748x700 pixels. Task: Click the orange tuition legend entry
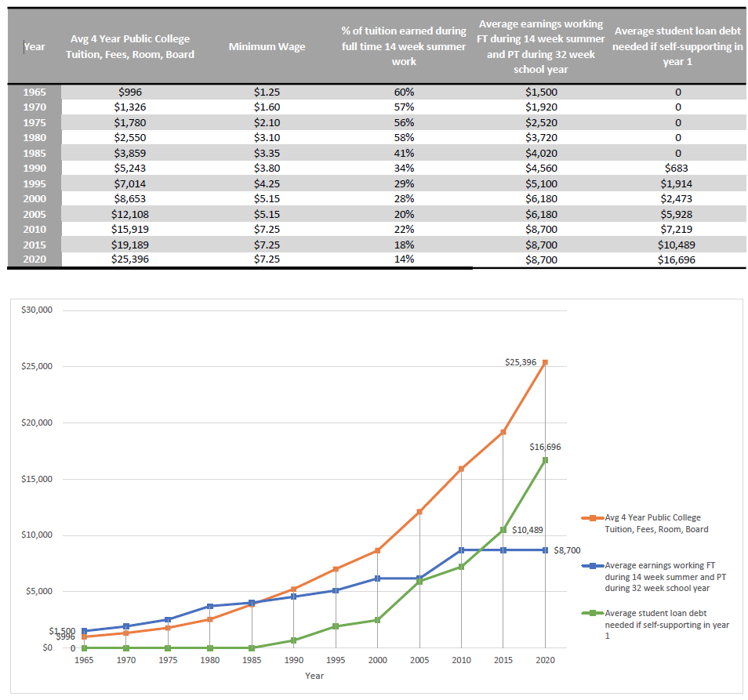(x=645, y=523)
